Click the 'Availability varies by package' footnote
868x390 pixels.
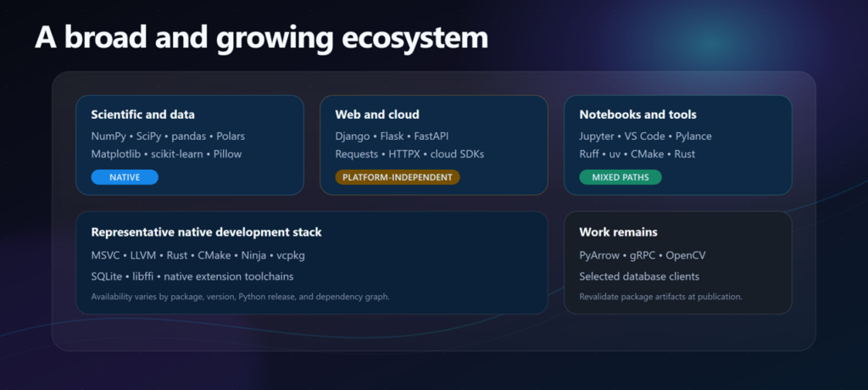(240, 297)
